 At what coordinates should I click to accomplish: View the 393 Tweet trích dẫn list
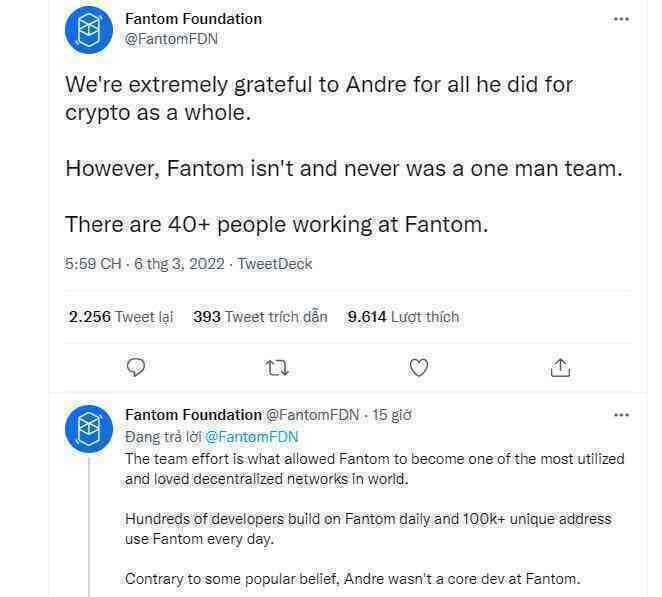pos(260,317)
